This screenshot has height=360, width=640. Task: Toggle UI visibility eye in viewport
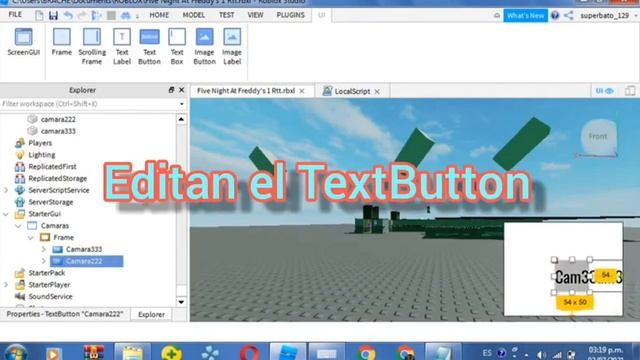604,91
